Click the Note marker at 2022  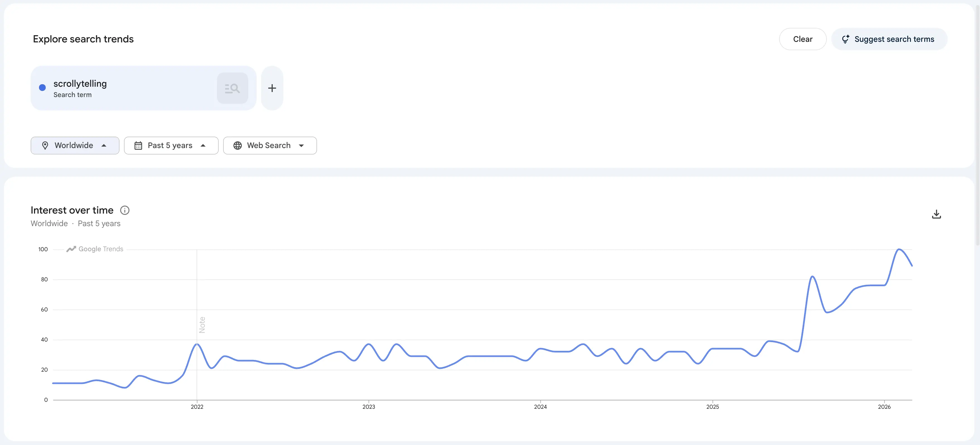202,325
